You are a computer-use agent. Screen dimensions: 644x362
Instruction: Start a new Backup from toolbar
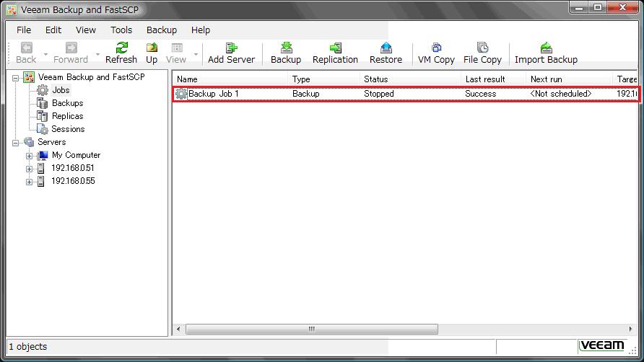point(286,48)
